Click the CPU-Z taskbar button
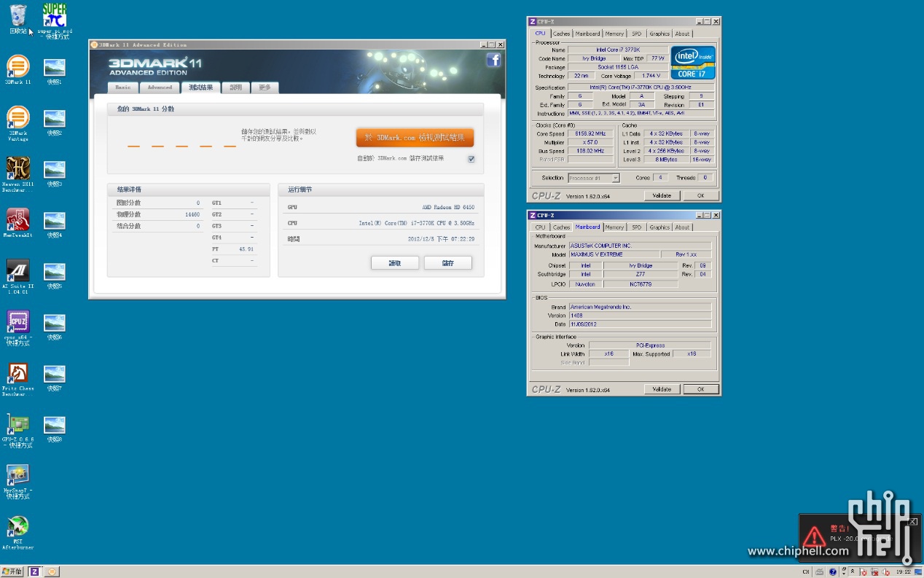 pos(34,571)
